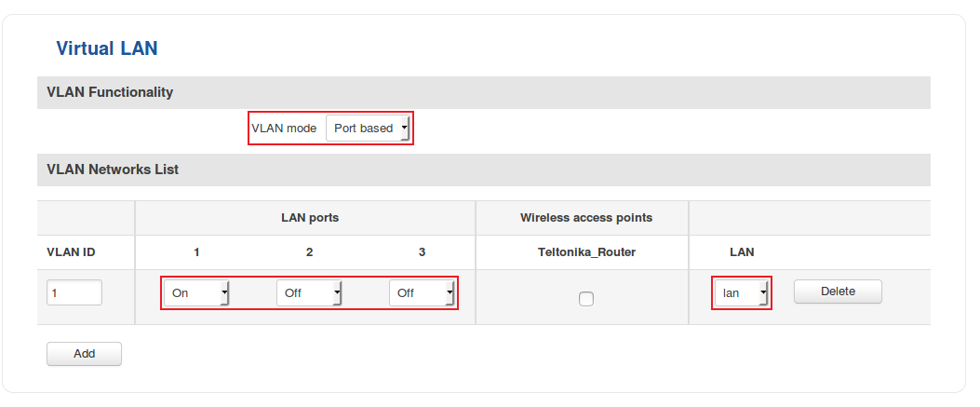Click the LAN column header label

pyautogui.click(x=742, y=252)
